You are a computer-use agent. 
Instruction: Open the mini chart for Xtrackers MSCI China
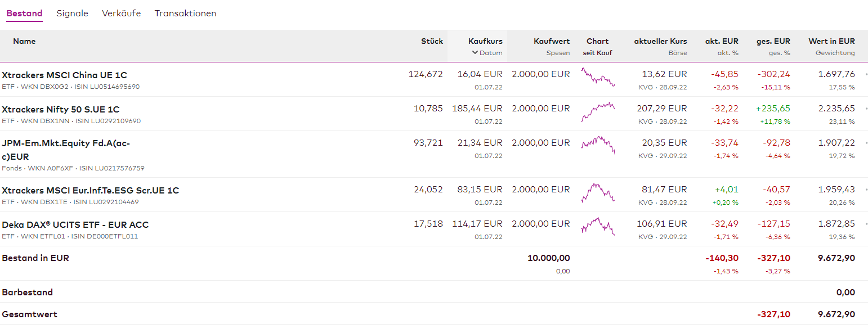pyautogui.click(x=597, y=77)
